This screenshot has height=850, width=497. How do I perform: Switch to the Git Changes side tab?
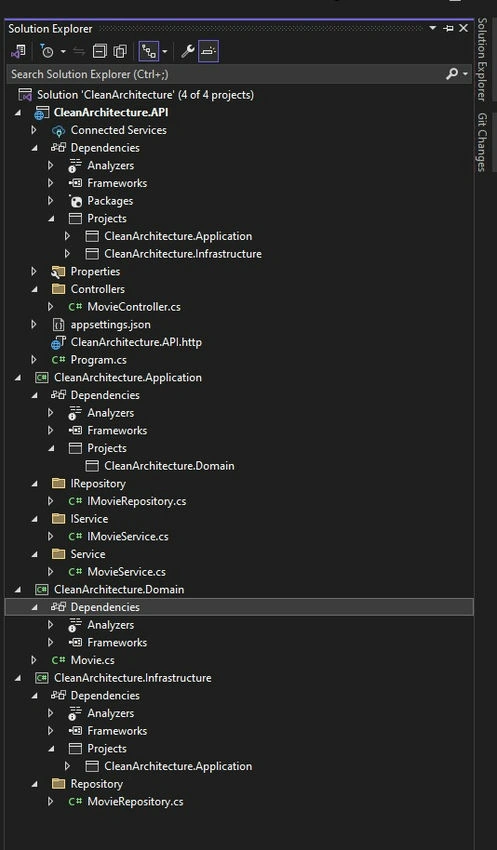[481, 143]
